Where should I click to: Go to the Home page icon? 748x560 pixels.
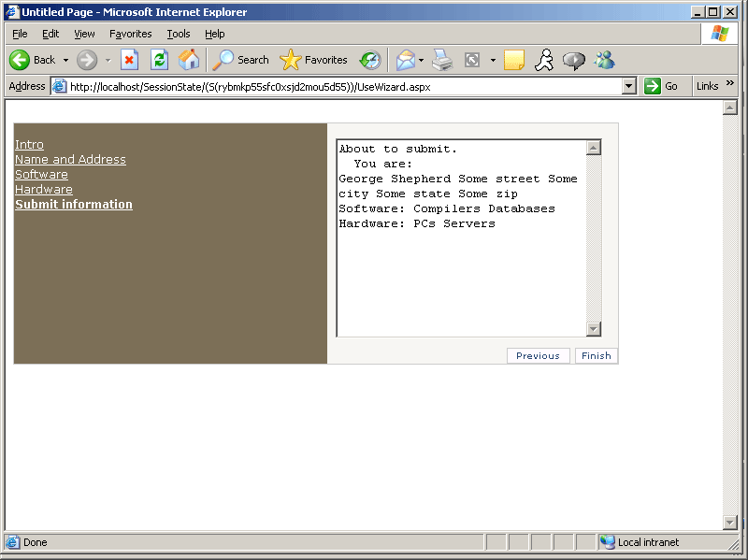click(x=189, y=60)
